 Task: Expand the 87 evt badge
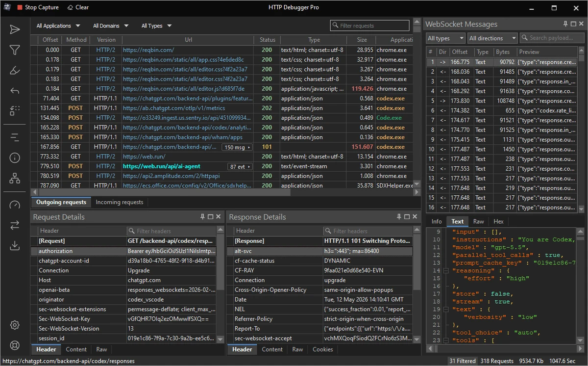(240, 166)
